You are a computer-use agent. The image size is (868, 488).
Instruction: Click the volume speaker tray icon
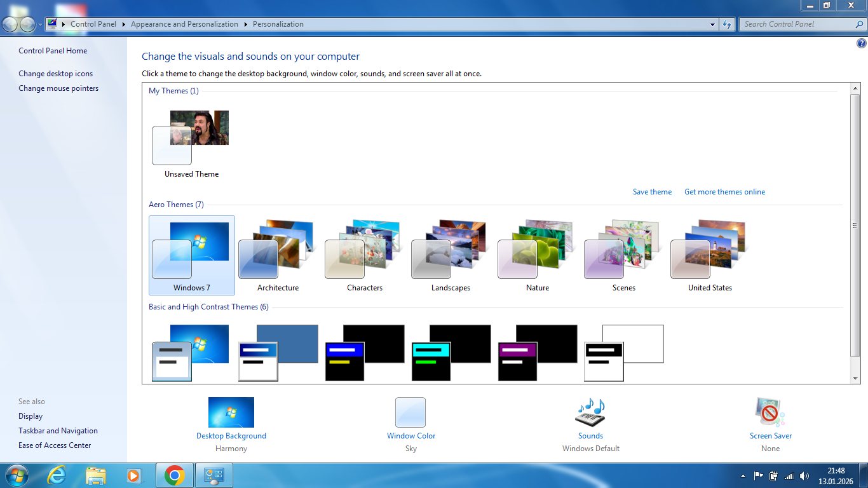(x=804, y=475)
